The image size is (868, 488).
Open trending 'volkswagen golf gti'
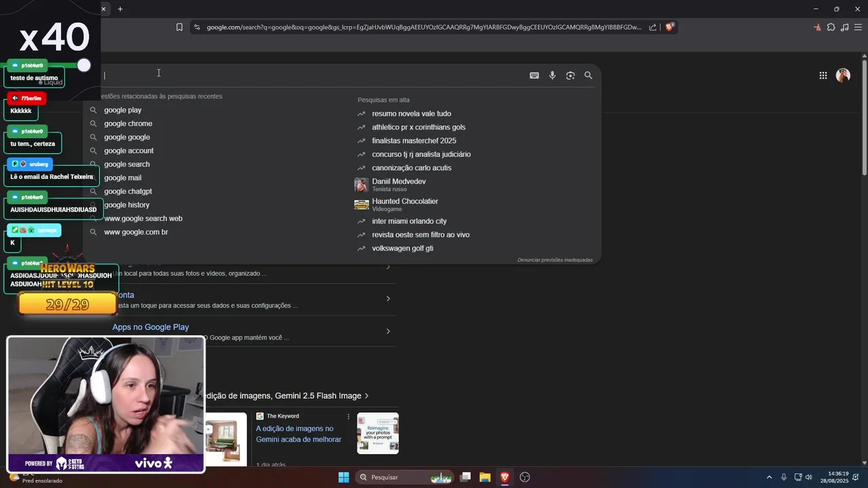(x=402, y=248)
